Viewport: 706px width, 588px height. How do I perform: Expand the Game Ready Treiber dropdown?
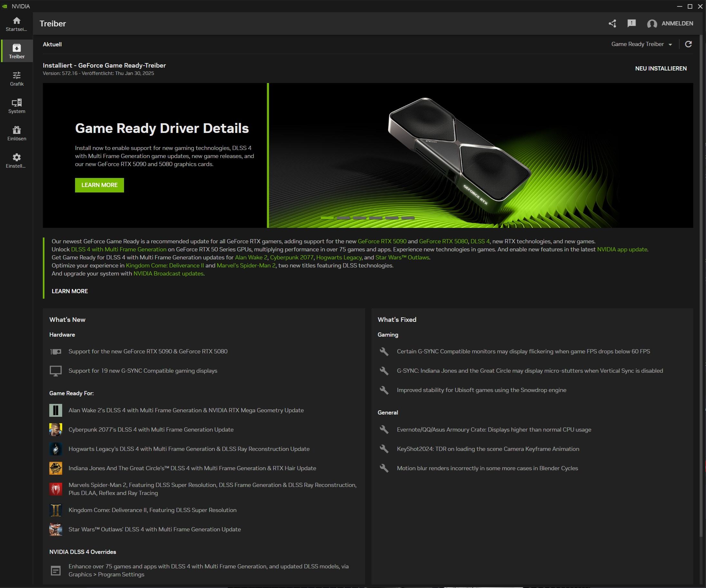(x=642, y=44)
